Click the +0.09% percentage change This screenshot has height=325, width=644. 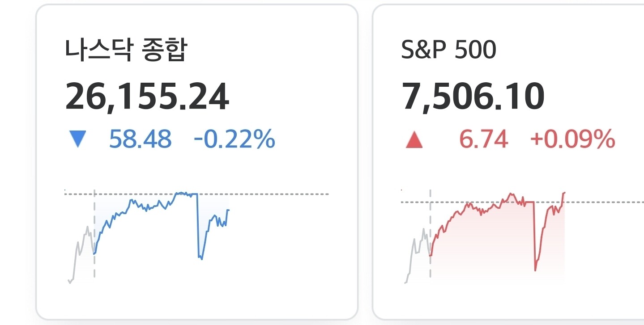tap(572, 139)
